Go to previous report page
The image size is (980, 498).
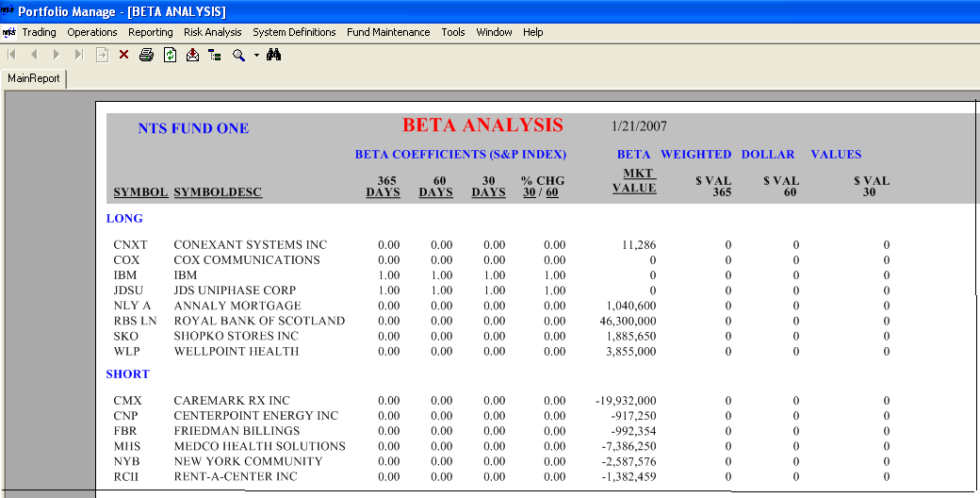[34, 55]
